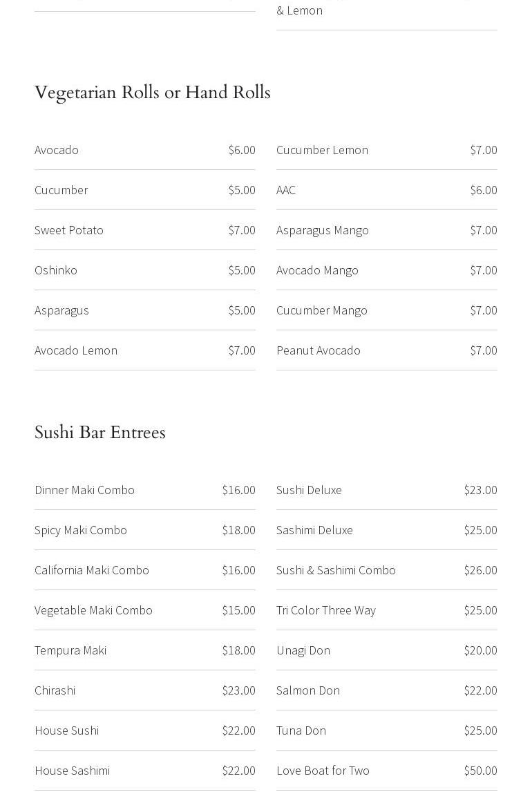The height and width of the screenshot is (792, 532).
Task: Click the Vegetarian Rolls or Hand Rolls heading
Action: (x=152, y=93)
